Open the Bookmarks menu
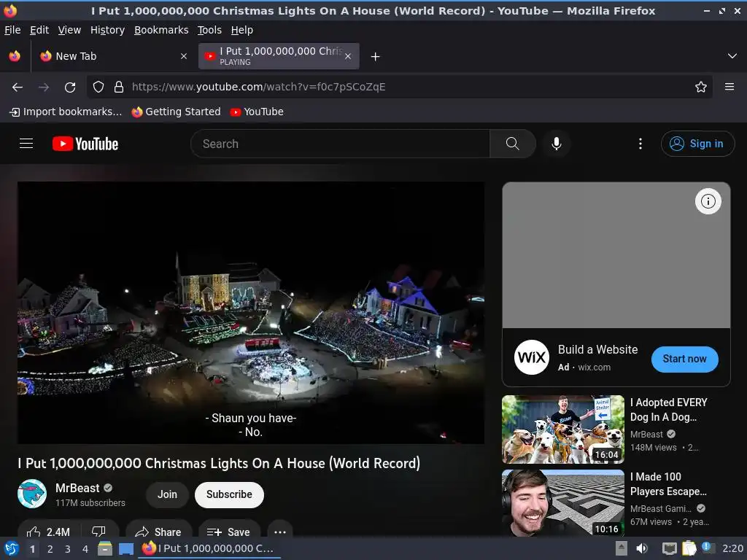Viewport: 747px width, 560px height. point(161,30)
